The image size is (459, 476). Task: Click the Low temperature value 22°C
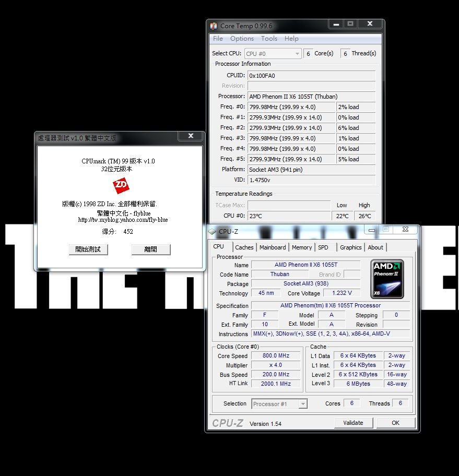(x=343, y=216)
